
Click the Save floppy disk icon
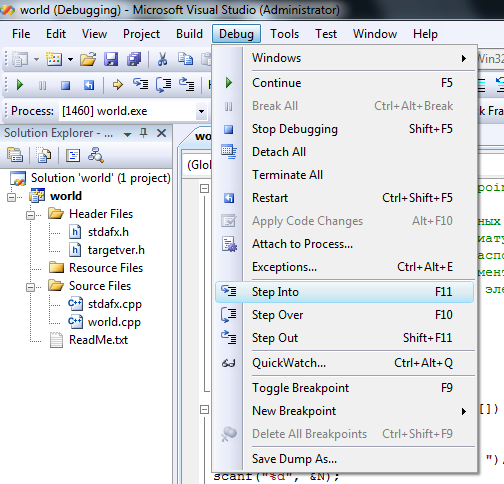coord(111,59)
